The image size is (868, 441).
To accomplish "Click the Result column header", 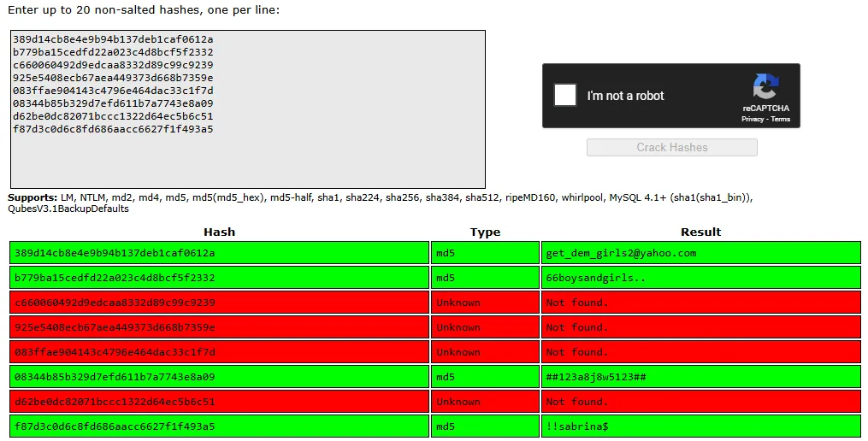I will pos(700,232).
